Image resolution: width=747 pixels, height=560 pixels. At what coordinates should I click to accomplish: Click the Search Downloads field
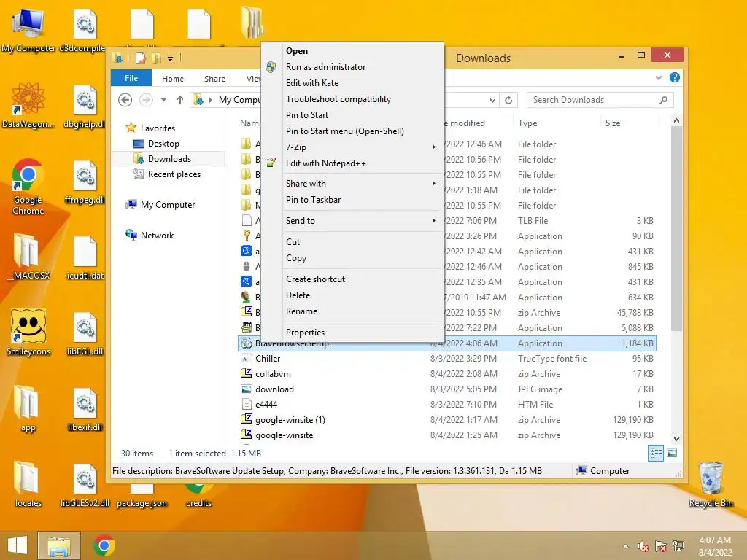click(x=600, y=100)
